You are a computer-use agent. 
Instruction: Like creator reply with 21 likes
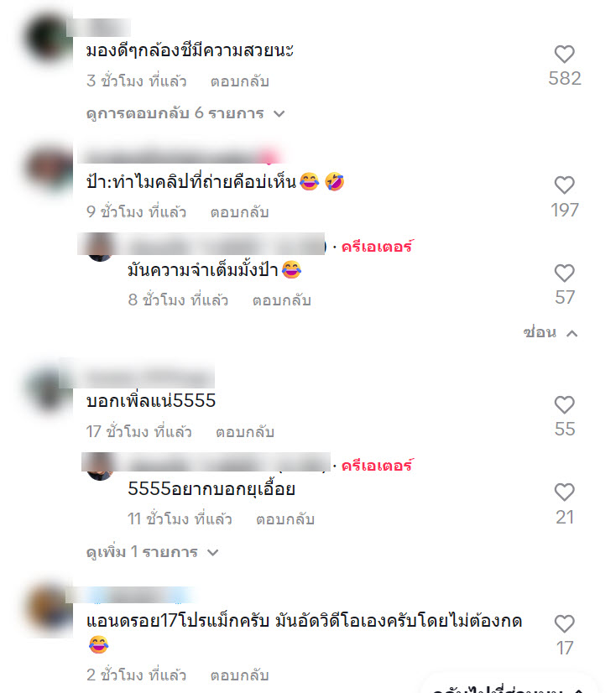[564, 492]
